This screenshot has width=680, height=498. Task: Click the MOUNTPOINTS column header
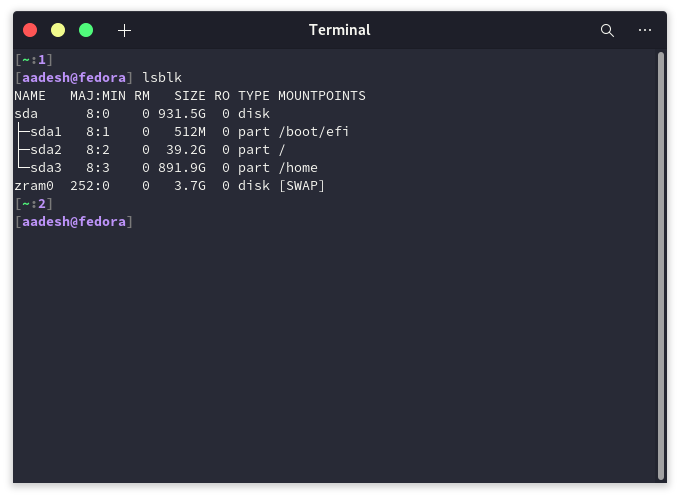tap(321, 96)
